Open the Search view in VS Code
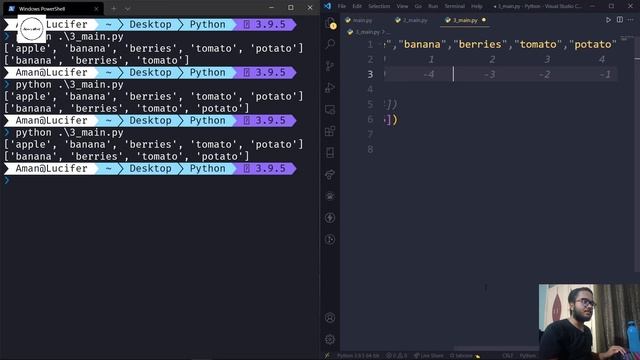 330,44
